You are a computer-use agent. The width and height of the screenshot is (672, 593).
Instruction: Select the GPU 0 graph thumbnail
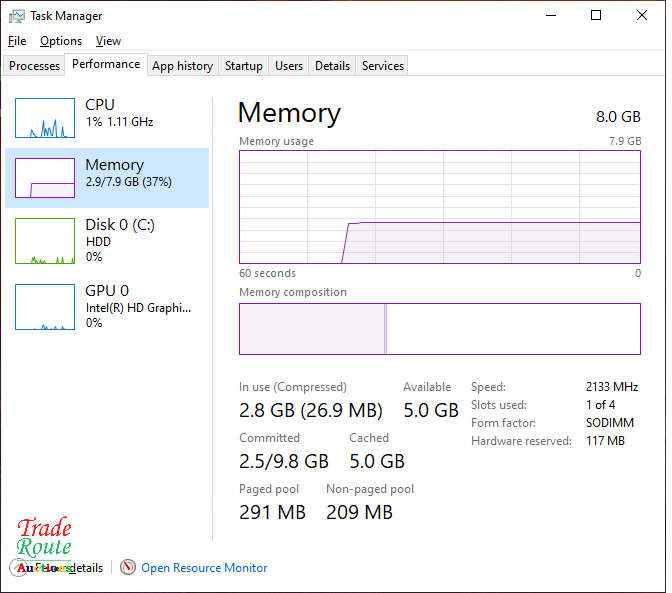tap(45, 307)
